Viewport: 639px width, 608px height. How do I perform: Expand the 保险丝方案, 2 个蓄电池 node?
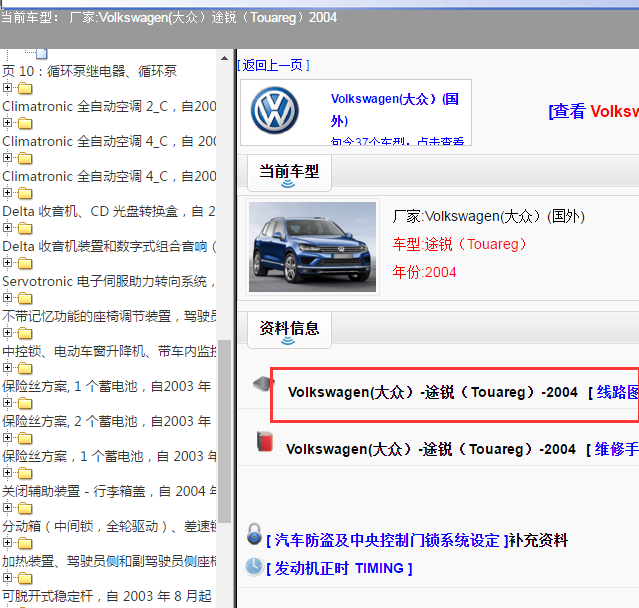pyautogui.click(x=7, y=403)
